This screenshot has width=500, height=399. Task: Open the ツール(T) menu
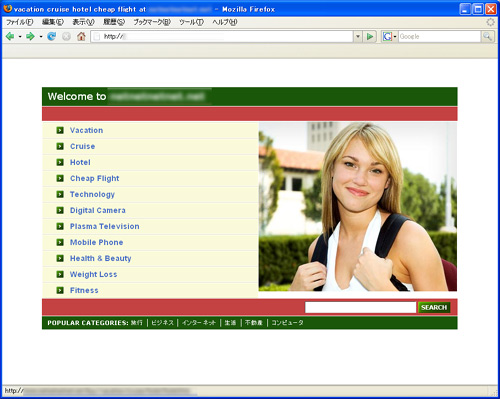click(x=191, y=22)
